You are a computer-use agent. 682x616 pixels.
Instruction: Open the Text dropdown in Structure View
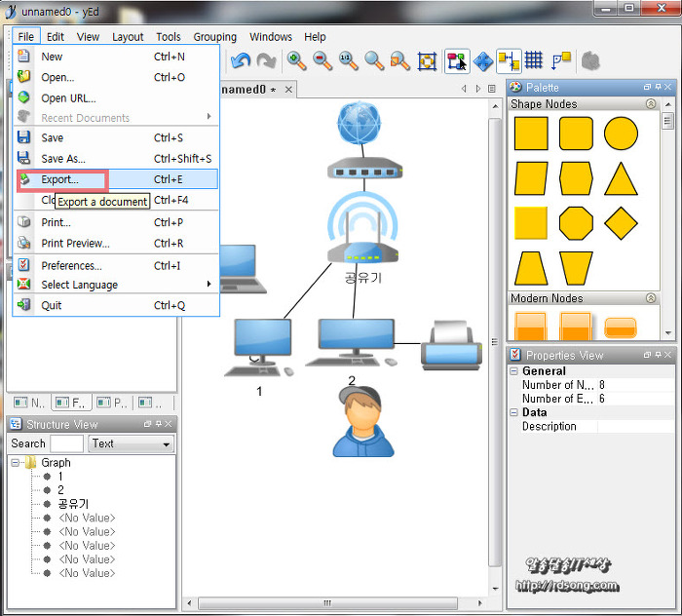[x=131, y=443]
